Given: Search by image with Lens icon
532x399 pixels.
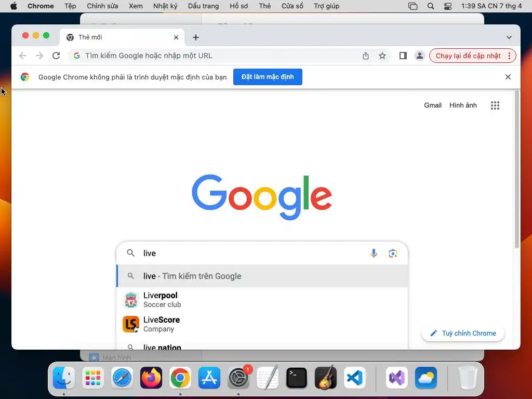Looking at the screenshot, I should pyautogui.click(x=393, y=253).
